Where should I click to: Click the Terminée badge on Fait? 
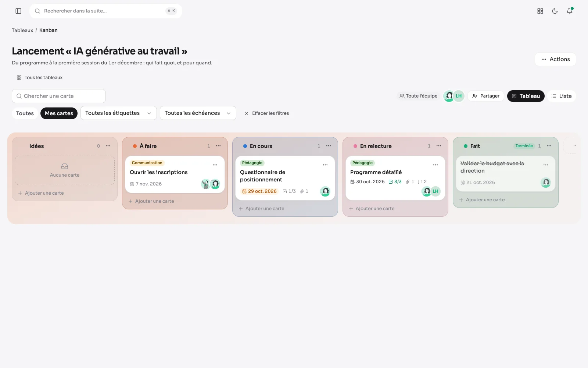coord(524,146)
